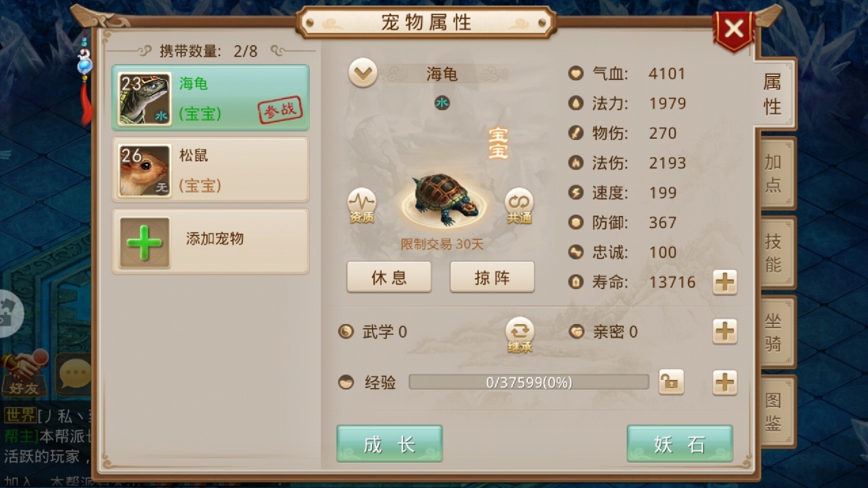This screenshot has width=868, height=488.
Task: Click the 妖石 button
Action: [x=680, y=444]
